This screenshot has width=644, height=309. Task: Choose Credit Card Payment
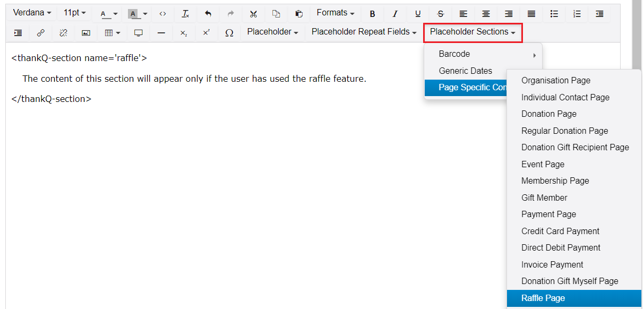574,231
